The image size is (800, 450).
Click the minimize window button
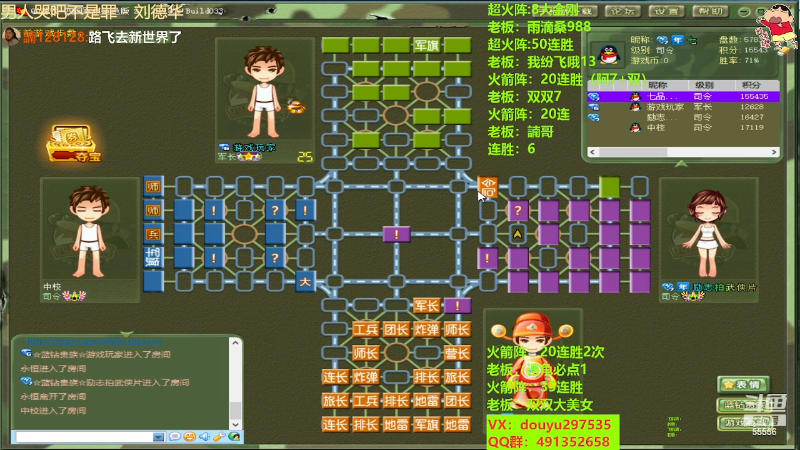744,11
